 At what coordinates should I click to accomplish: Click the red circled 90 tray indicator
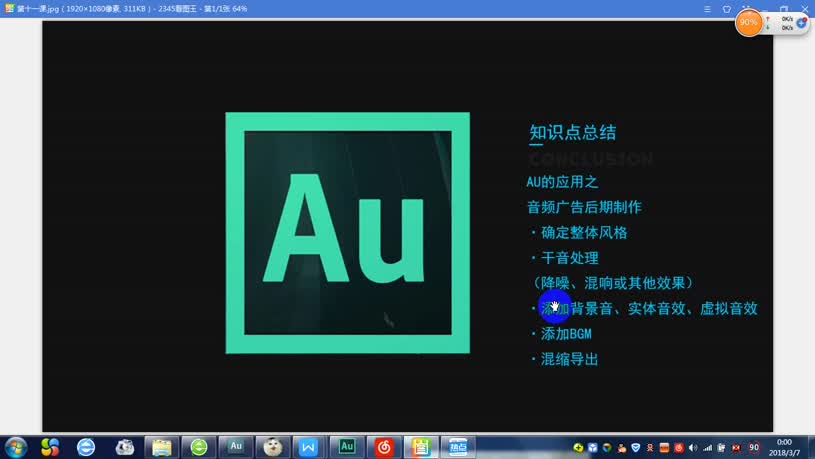754,448
